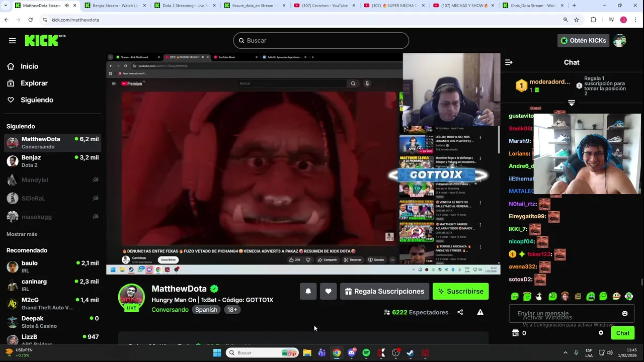The image size is (644, 362).
Task: Open offline Mandylel channel
Action: 53,179
